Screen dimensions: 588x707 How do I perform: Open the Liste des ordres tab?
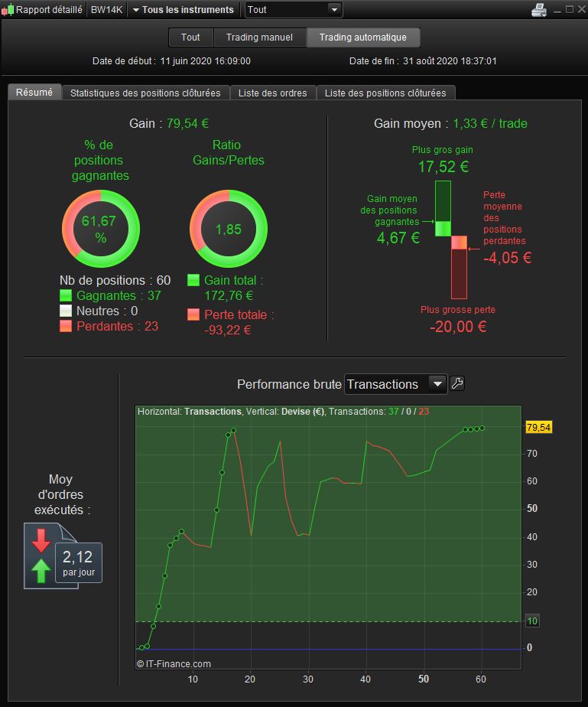[x=273, y=93]
